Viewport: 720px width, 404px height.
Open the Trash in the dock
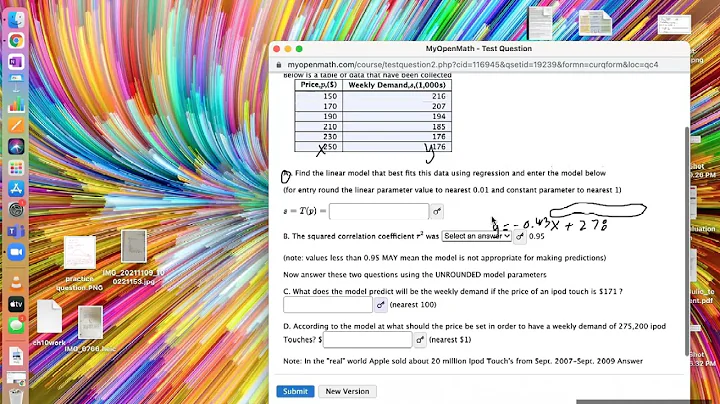(16, 396)
